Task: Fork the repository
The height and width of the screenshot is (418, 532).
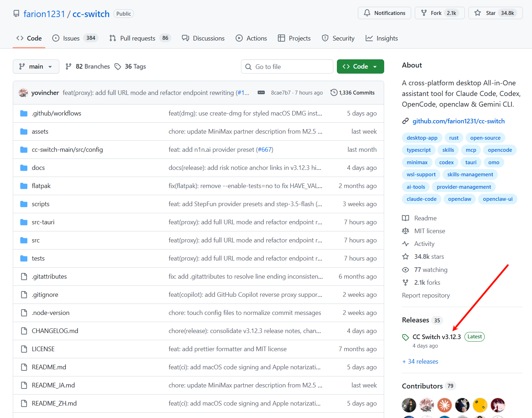Action: pyautogui.click(x=440, y=13)
